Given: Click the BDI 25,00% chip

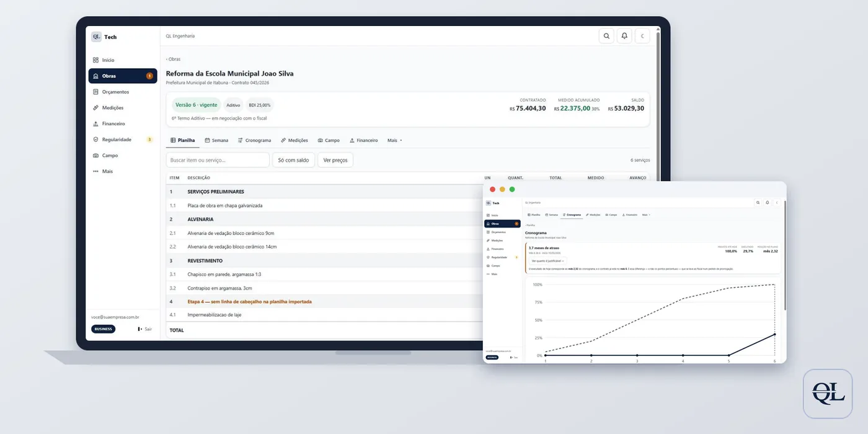Looking at the screenshot, I should point(260,105).
